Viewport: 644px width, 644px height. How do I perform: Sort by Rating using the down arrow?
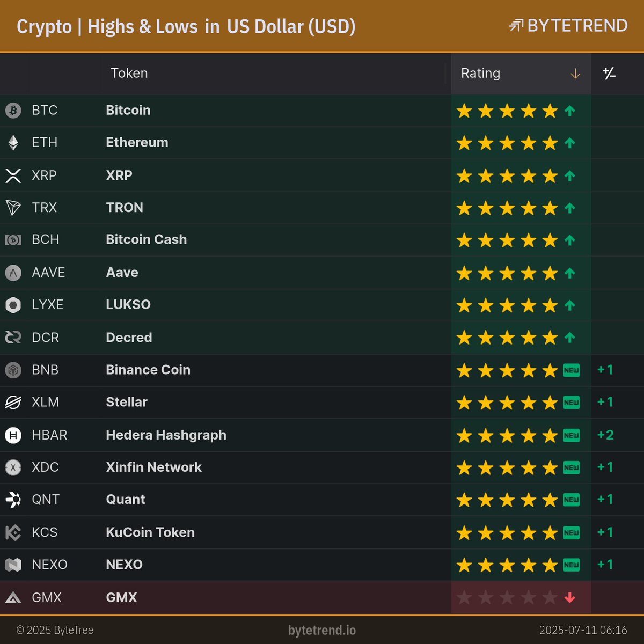[575, 74]
